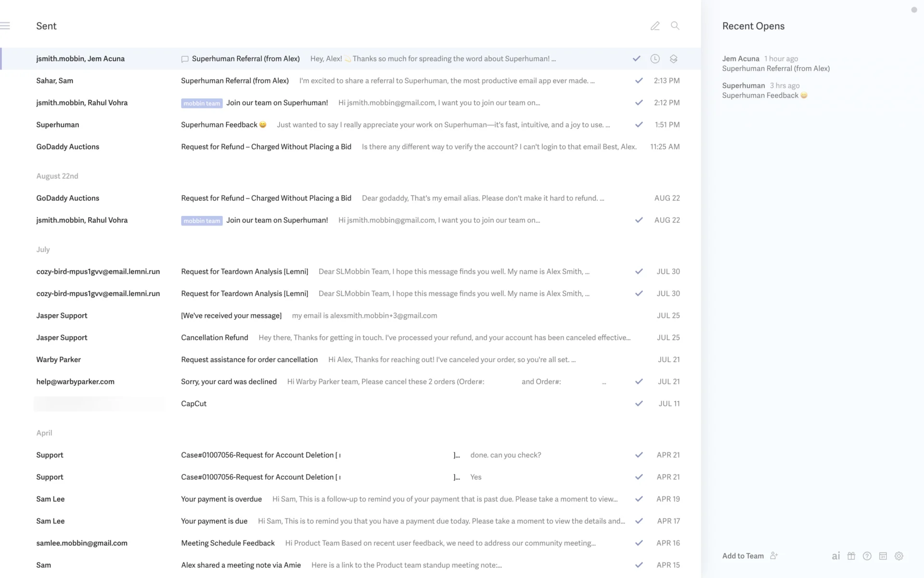The image size is (924, 578).
Task: Open the calendar icon
Action: 883,556
